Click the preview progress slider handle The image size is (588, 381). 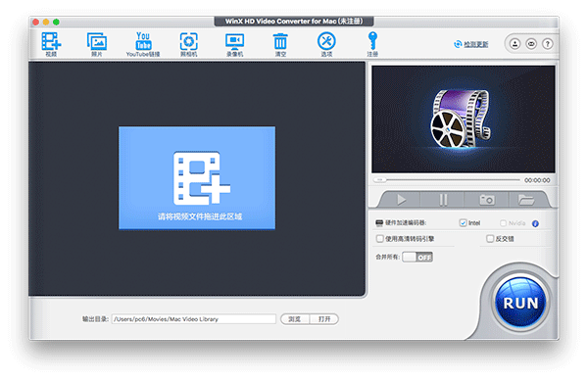click(x=379, y=180)
